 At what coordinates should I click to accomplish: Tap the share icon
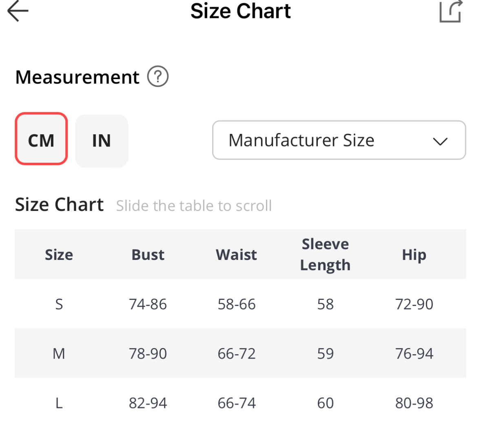tap(450, 11)
